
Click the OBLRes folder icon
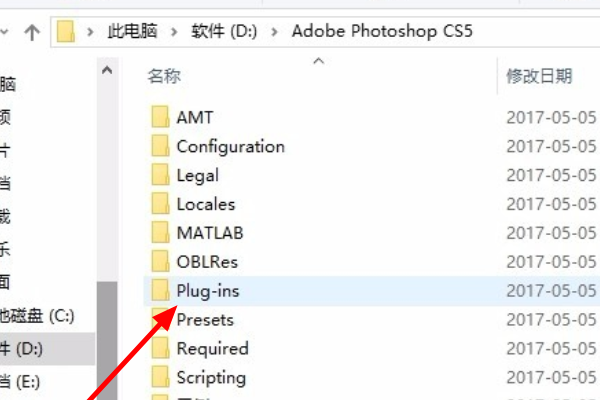pyautogui.click(x=160, y=262)
